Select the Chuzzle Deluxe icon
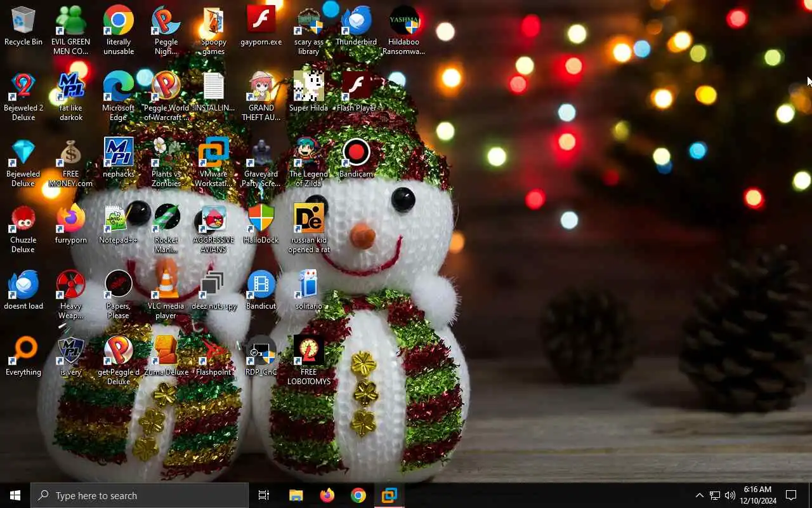The image size is (812, 508). point(23,229)
